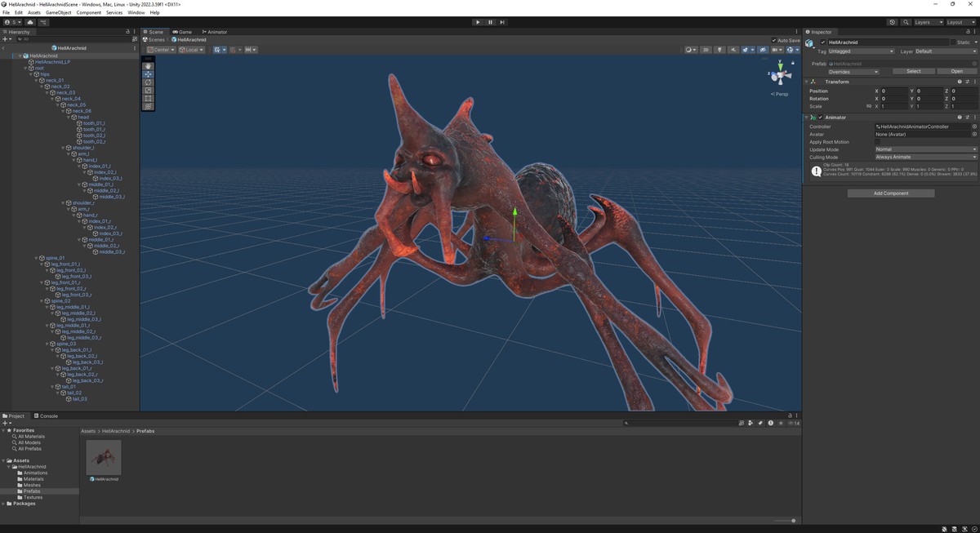The height and width of the screenshot is (533, 980).
Task: Select the Rect tool in Scene
Action: tap(148, 98)
